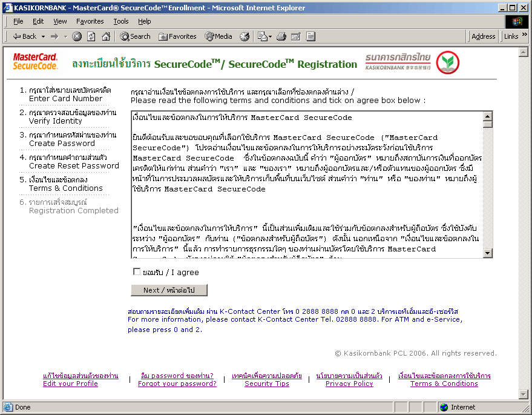Click step 4 Create Reset Password

pyautogui.click(x=69, y=162)
